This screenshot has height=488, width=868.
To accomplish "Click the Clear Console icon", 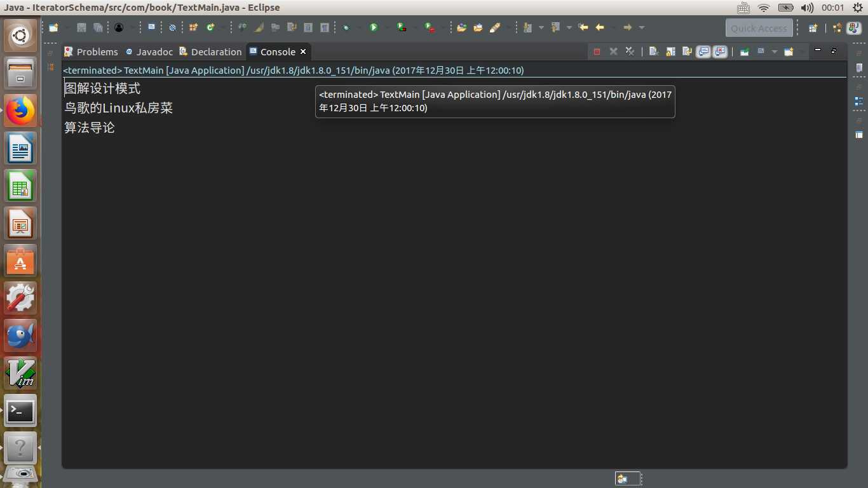I will (x=654, y=51).
